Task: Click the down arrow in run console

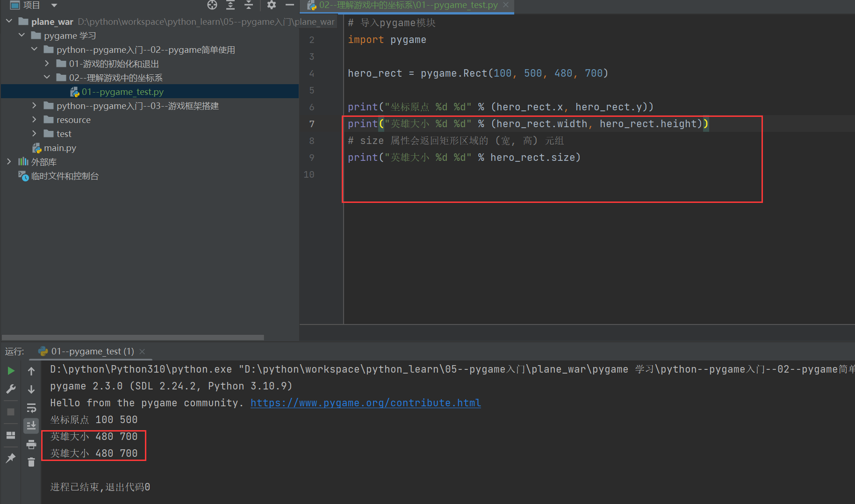Action: 31,389
